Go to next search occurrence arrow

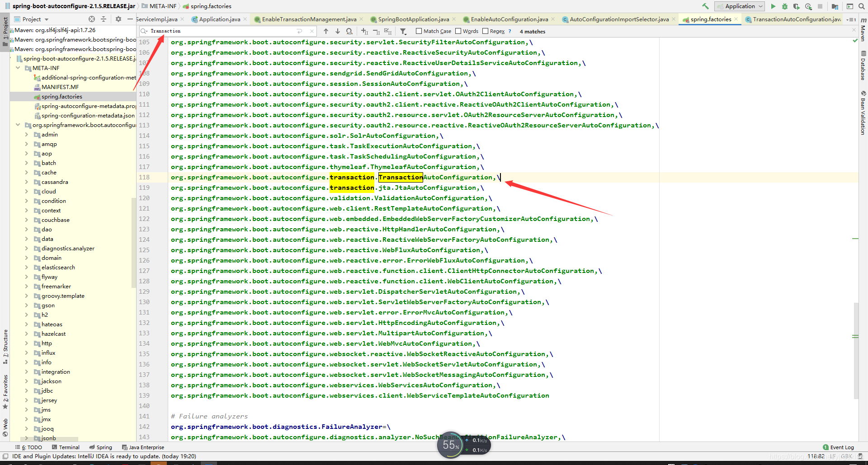(338, 31)
